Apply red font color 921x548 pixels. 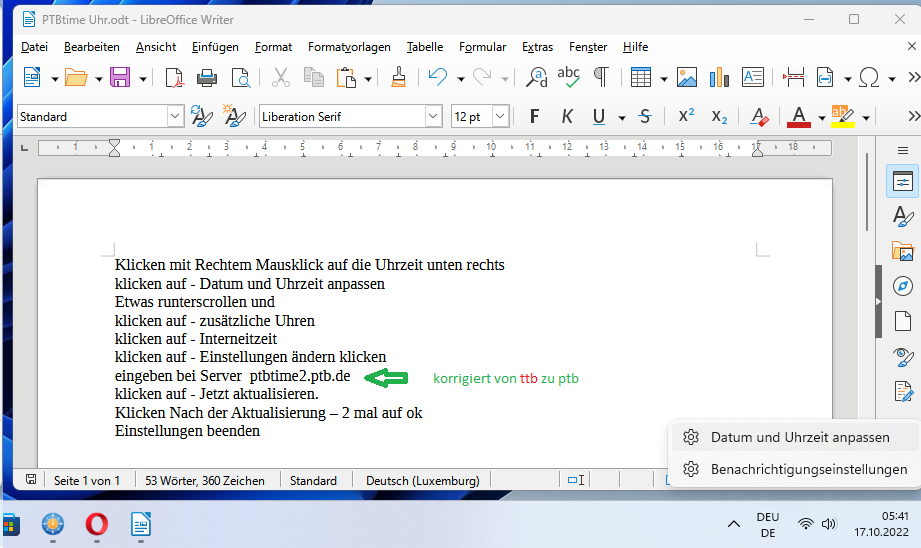799,116
